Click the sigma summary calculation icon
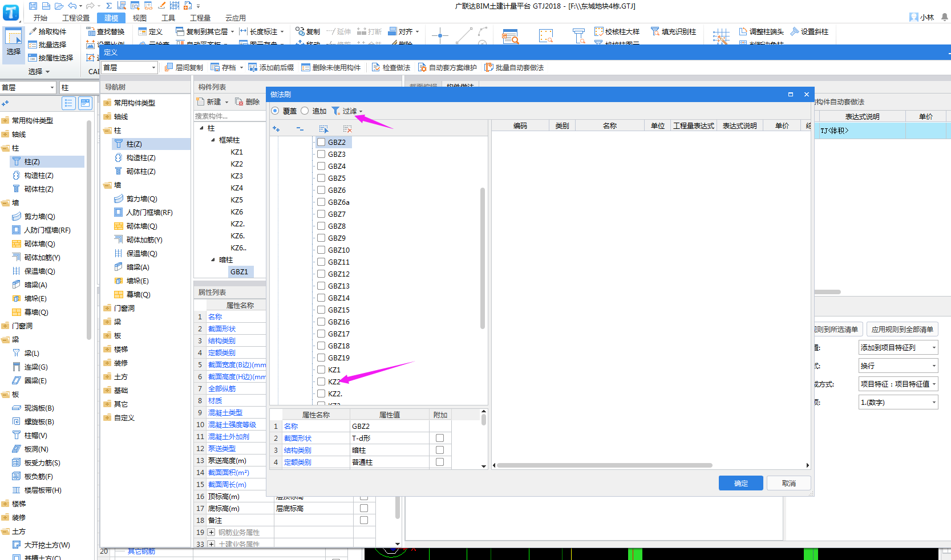951x560 pixels. pos(109,6)
